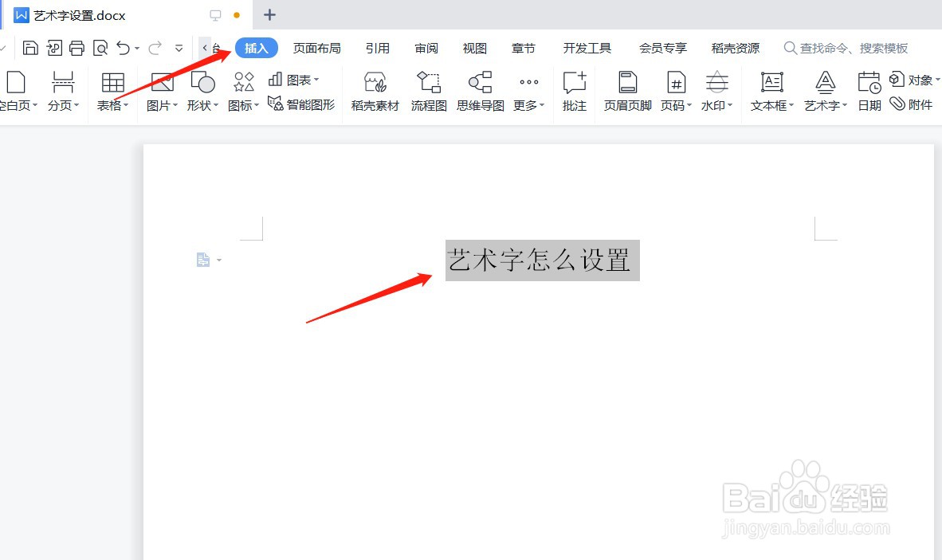This screenshot has height=560, width=942.
Task: Click the plus button to open new tab
Action: 269,15
